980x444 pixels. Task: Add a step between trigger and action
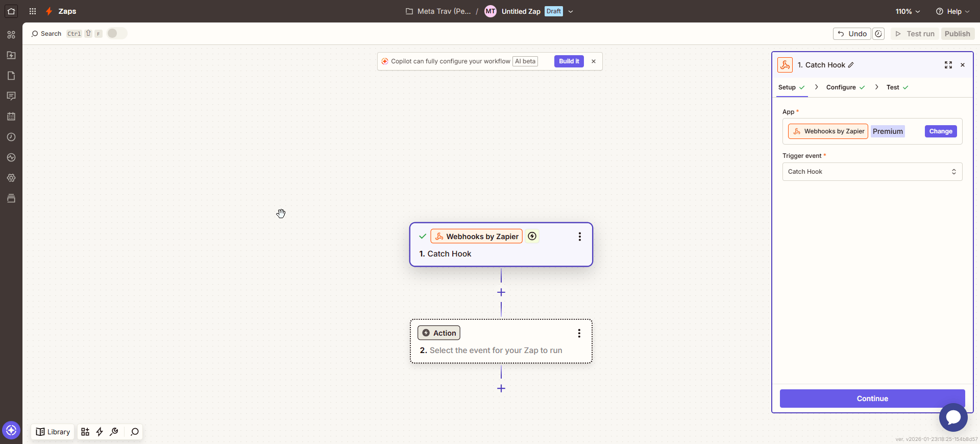(x=501, y=292)
